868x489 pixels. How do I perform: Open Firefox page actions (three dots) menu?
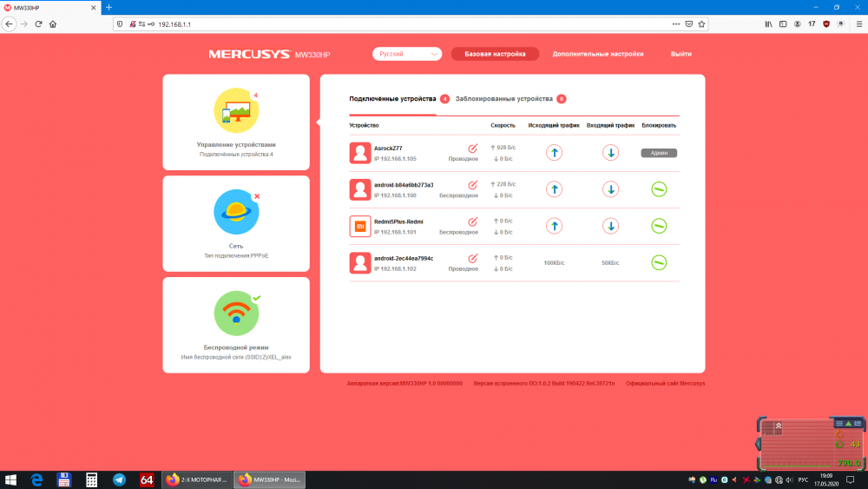coord(676,23)
